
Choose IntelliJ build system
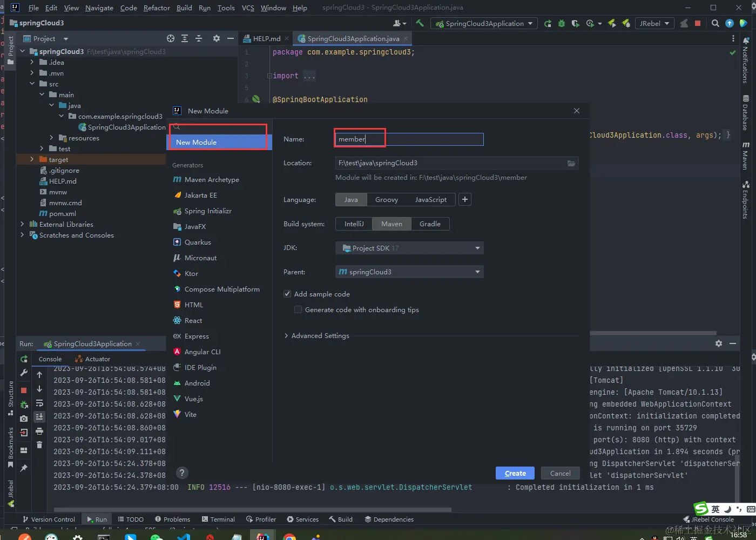354,224
